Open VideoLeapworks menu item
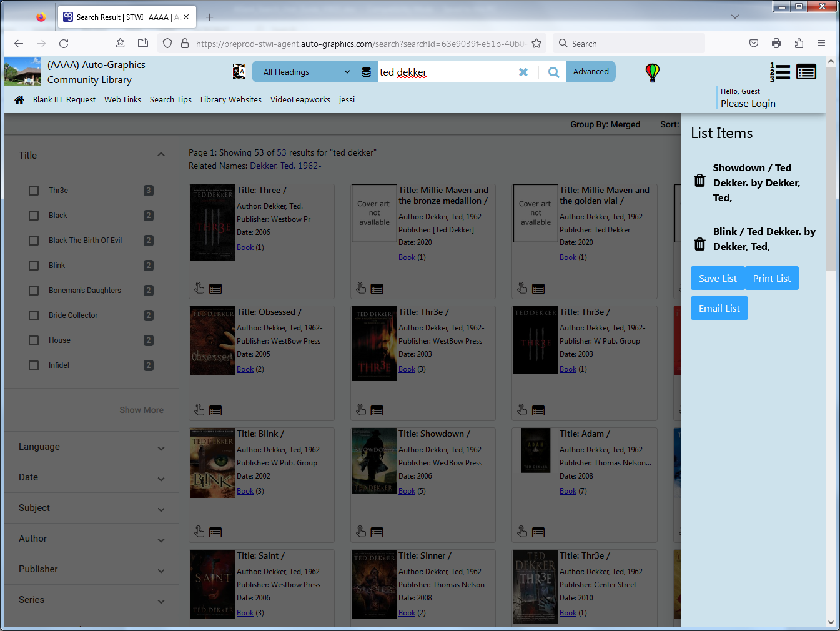 click(x=300, y=100)
